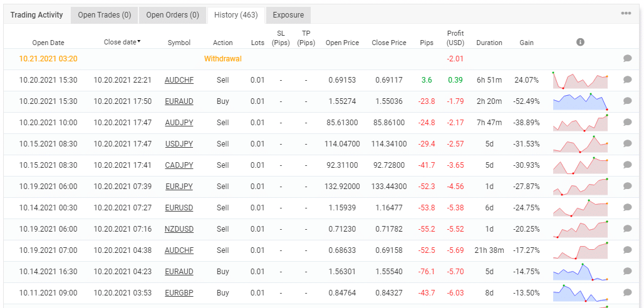Open comment icon for AUDJPY trade

point(627,122)
